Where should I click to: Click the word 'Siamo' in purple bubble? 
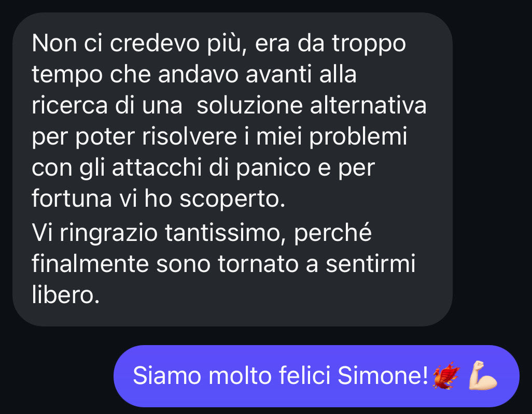(167, 375)
